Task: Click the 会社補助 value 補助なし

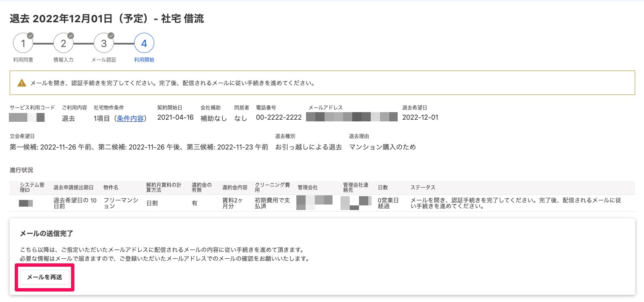Action: (x=214, y=118)
